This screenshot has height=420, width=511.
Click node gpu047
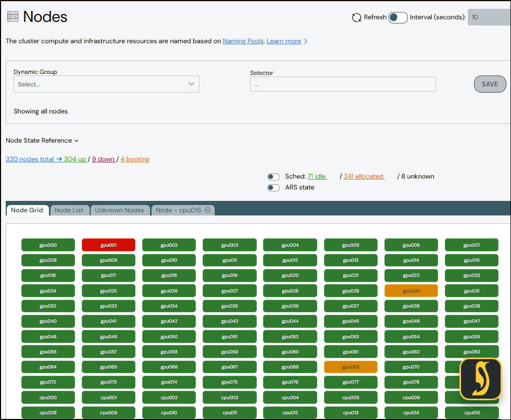click(x=471, y=321)
